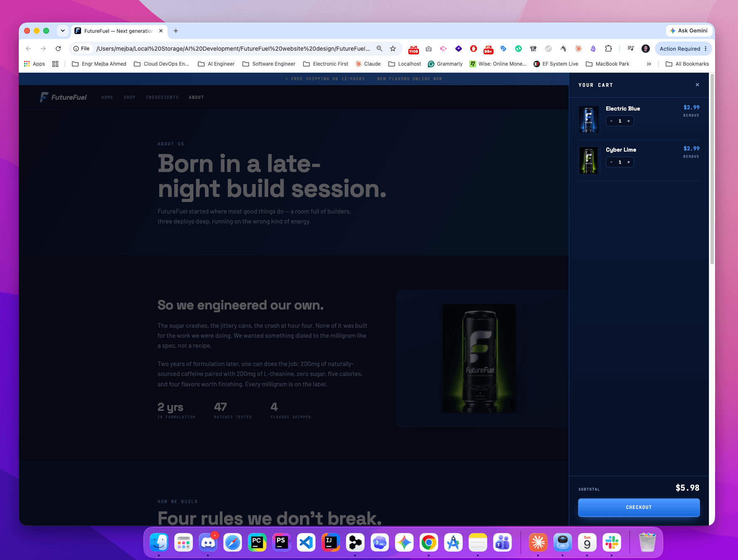Open the Software Engineer bookmark folder
Image resolution: width=738 pixels, height=560 pixels.
[x=269, y=64]
